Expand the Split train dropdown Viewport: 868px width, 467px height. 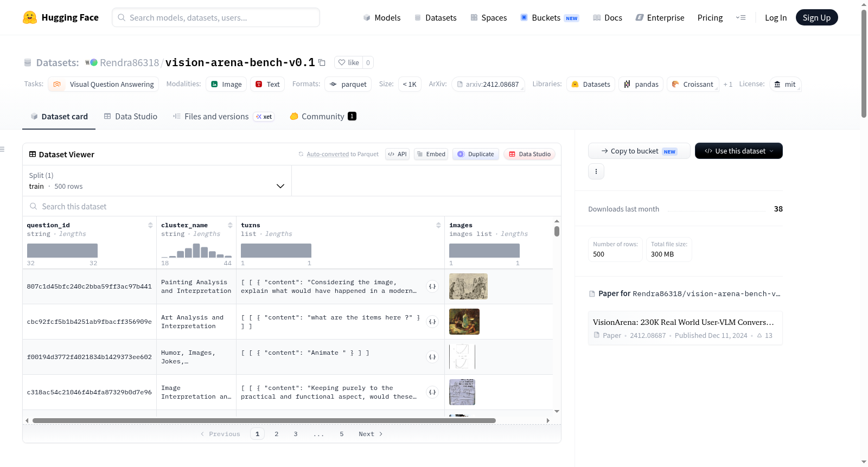click(x=157, y=181)
